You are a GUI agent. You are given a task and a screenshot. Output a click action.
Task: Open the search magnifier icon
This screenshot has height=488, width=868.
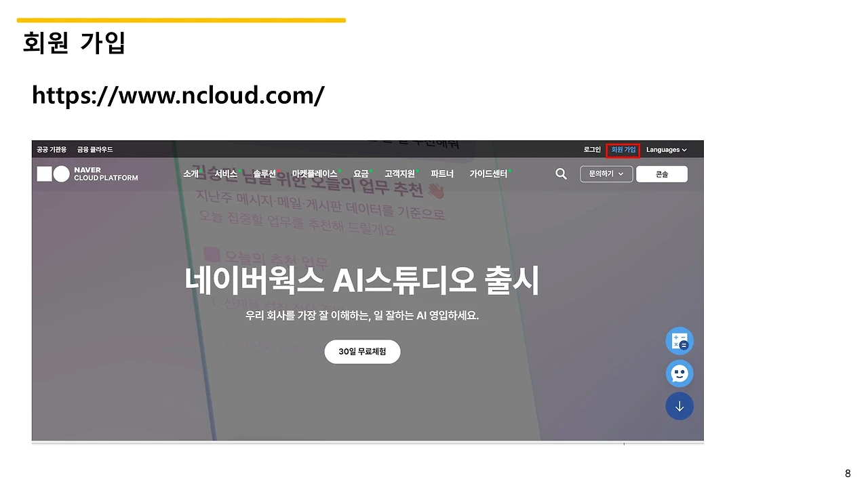561,174
